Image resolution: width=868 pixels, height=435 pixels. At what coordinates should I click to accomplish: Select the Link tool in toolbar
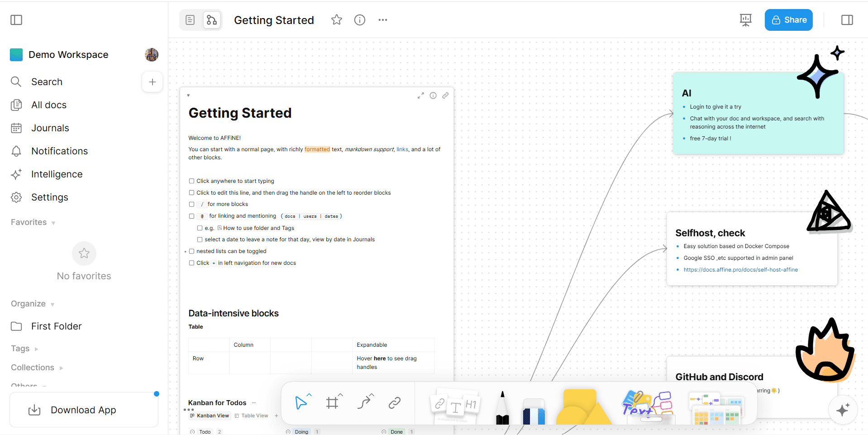(x=395, y=402)
